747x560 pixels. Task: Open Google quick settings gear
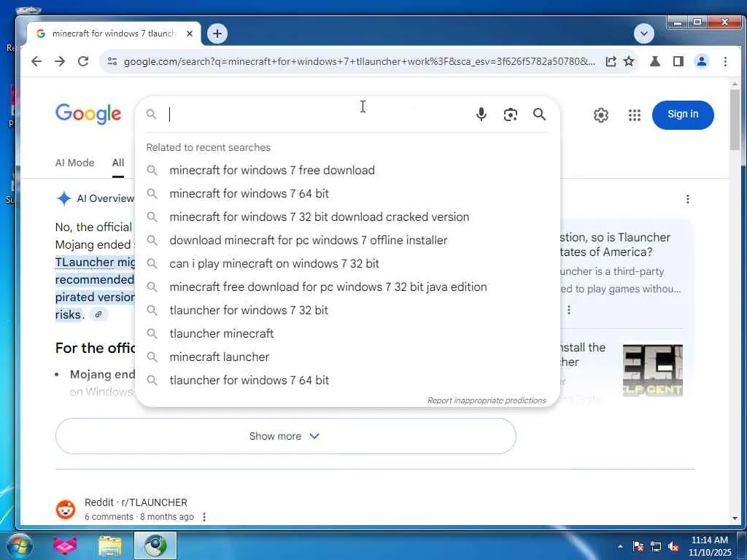click(601, 114)
